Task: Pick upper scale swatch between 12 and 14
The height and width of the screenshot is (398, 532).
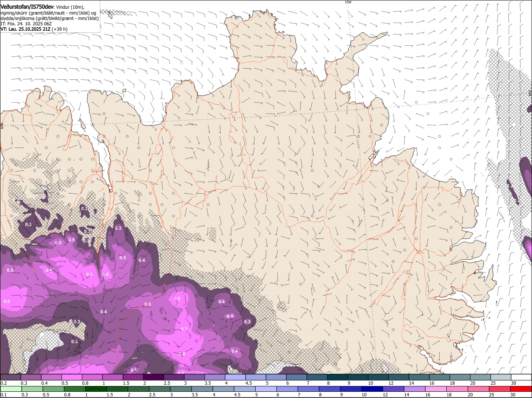Action: 399,377
